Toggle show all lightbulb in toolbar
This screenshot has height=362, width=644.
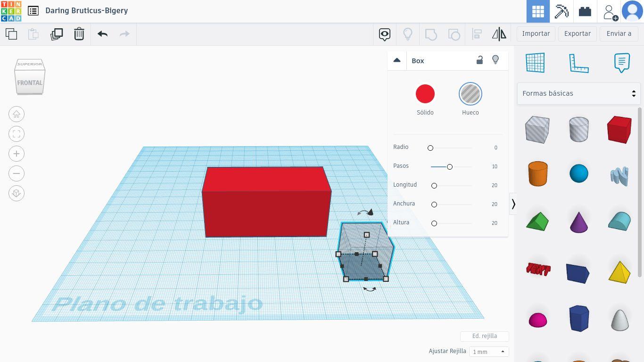coord(408,34)
